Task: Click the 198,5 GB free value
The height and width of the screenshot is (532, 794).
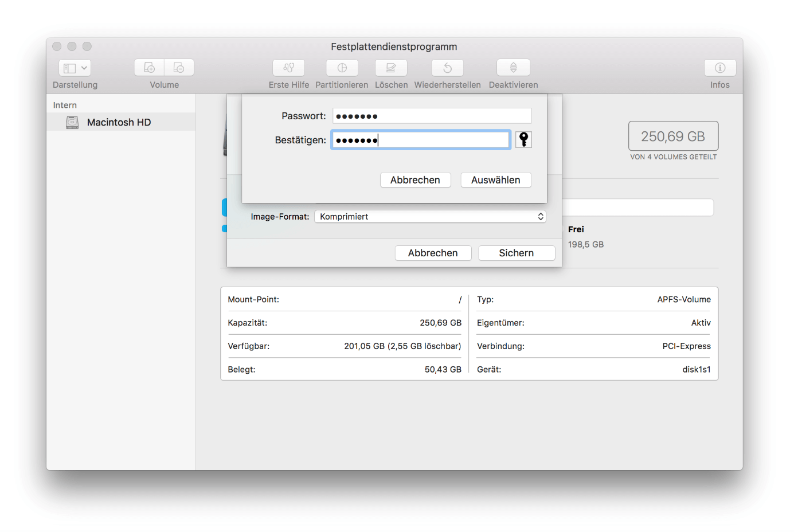Action: 586,244
